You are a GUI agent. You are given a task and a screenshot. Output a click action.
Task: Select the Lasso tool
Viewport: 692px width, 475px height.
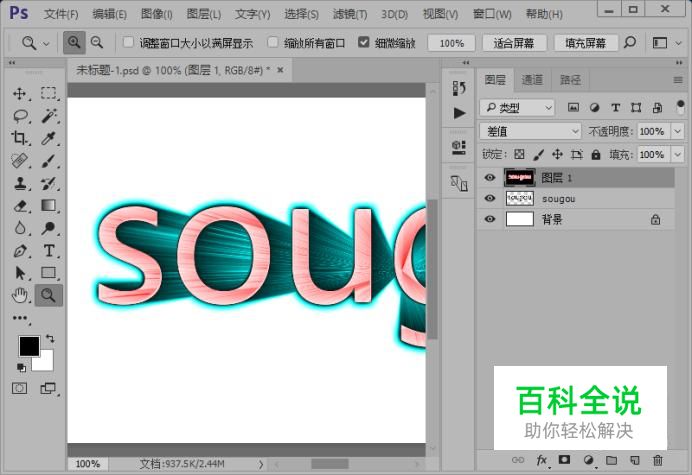[x=19, y=116]
